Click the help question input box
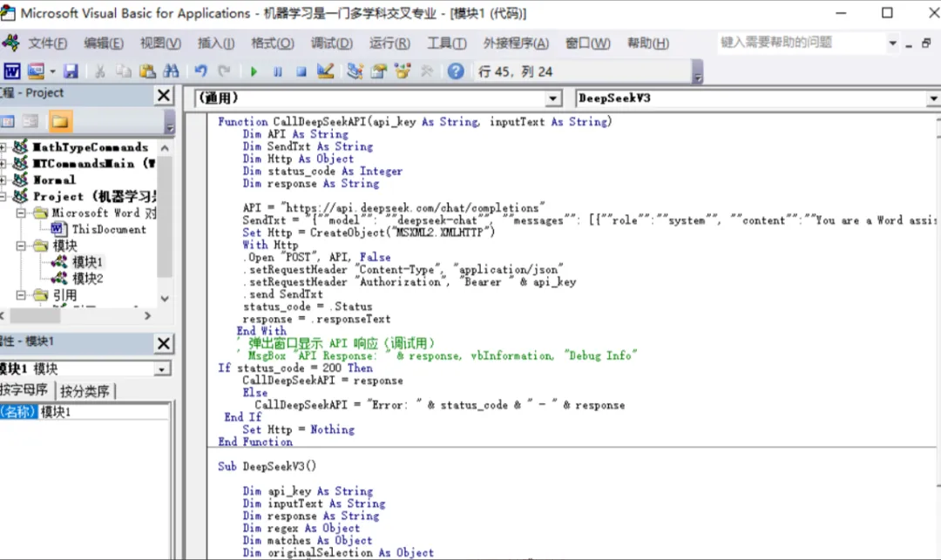 (802, 43)
